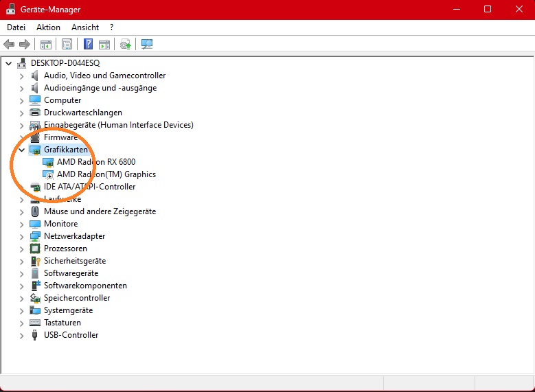Click scan for hardware changes icon
This screenshot has width=535, height=392.
click(x=147, y=44)
